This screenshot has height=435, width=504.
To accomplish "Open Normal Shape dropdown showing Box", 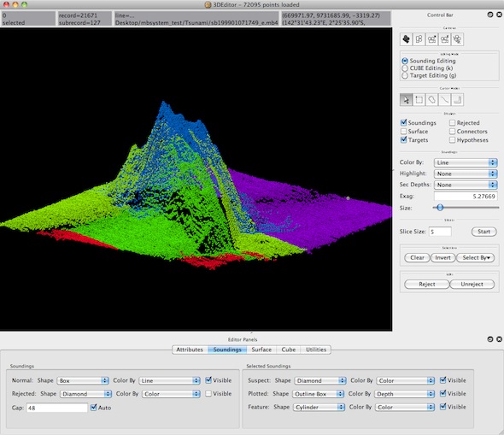I will tap(83, 380).
